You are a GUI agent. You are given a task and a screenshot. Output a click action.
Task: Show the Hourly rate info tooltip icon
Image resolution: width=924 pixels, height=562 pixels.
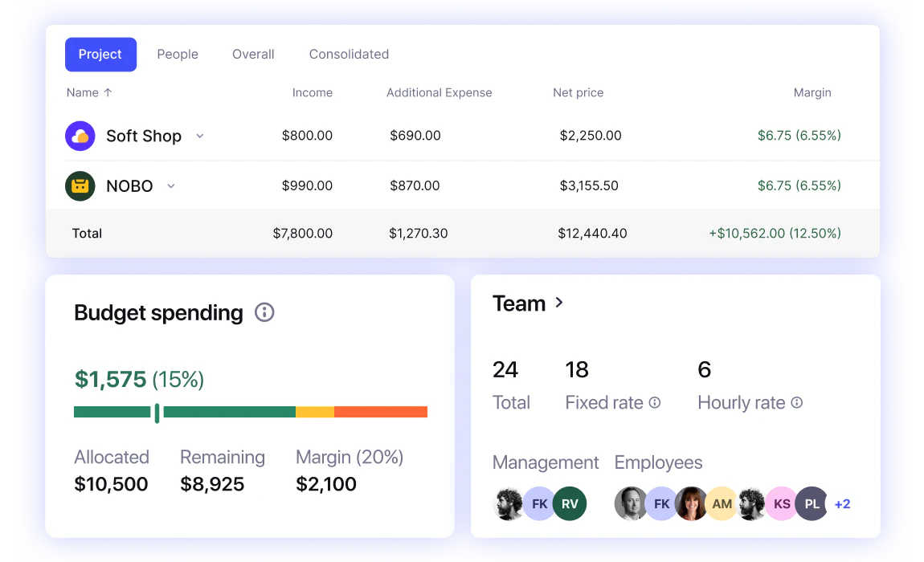(797, 402)
